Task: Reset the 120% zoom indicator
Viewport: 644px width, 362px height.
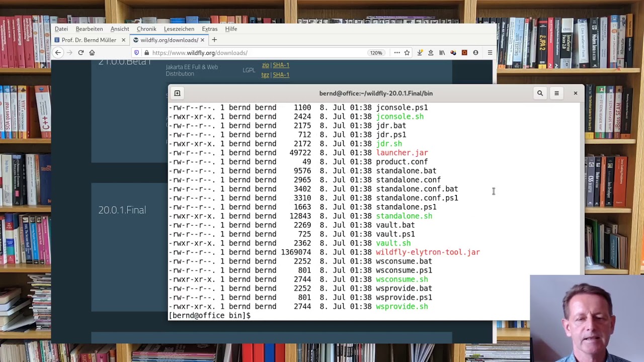Action: click(376, 53)
